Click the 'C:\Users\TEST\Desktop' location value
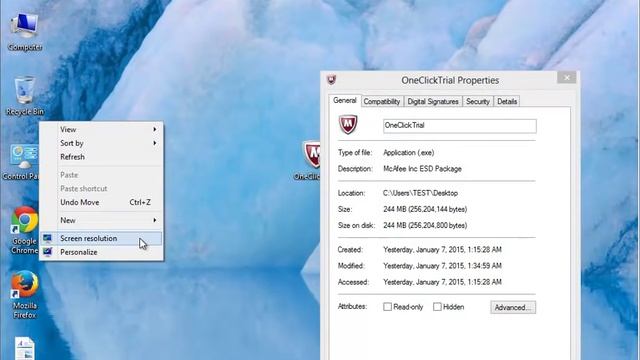Screen dimensions: 640x360 tap(420, 193)
